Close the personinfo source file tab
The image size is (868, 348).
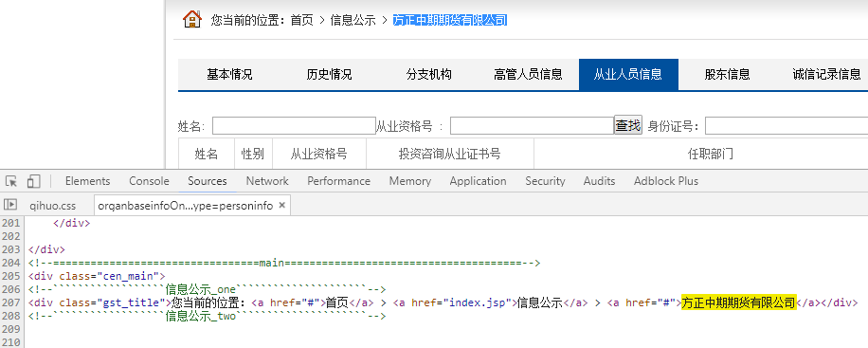[x=281, y=206]
